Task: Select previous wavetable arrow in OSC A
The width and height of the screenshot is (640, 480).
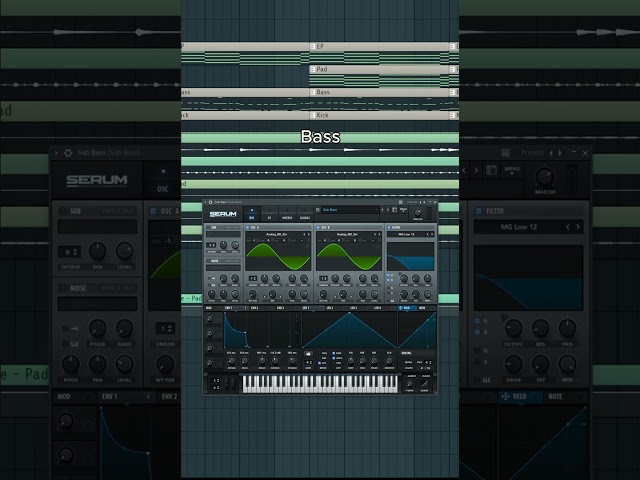Action: pyautogui.click(x=304, y=234)
